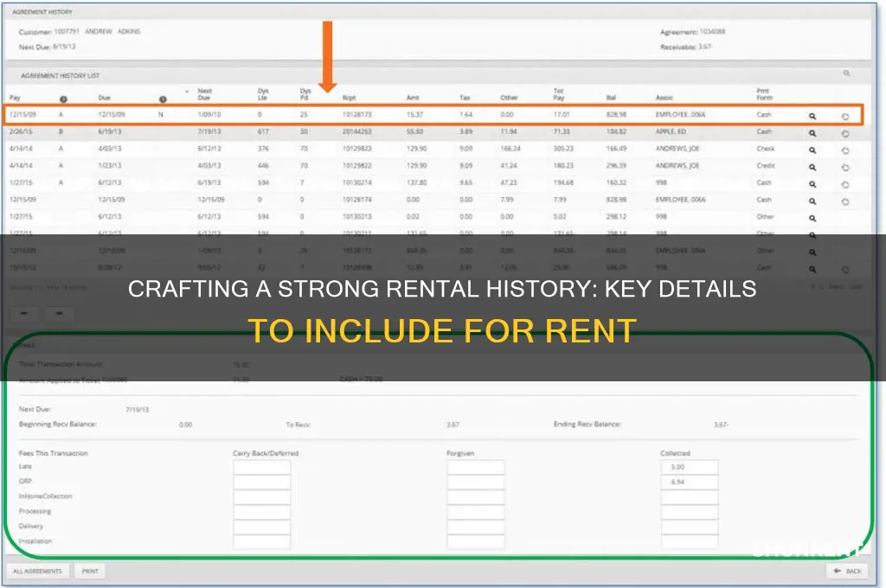The width and height of the screenshot is (886, 588).
Task: Click circular arrow icon on APPLE, ED row
Action: pos(845,133)
